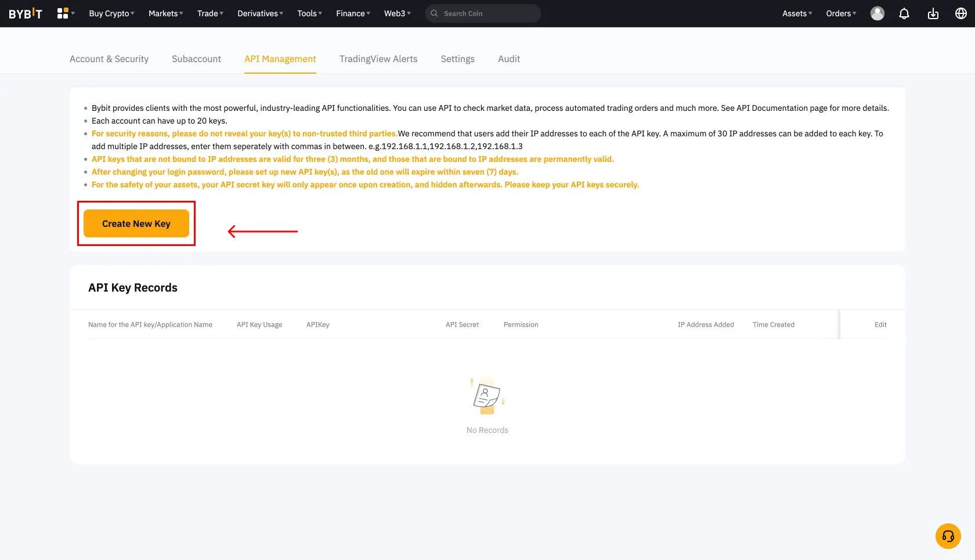Switch to Account & Security tab
975x560 pixels.
pyautogui.click(x=109, y=59)
